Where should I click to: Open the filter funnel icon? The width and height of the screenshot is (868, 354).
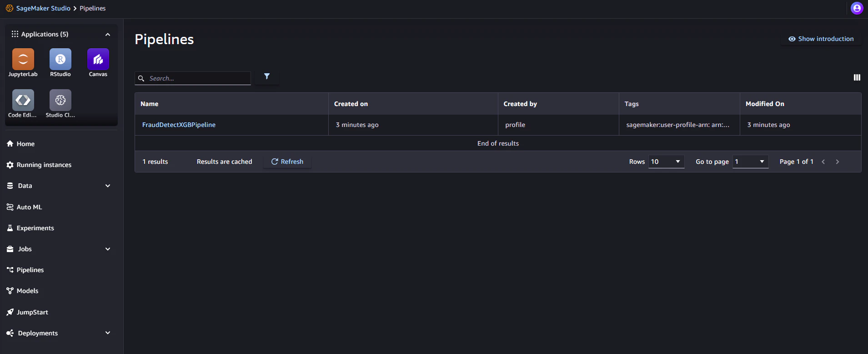click(267, 76)
